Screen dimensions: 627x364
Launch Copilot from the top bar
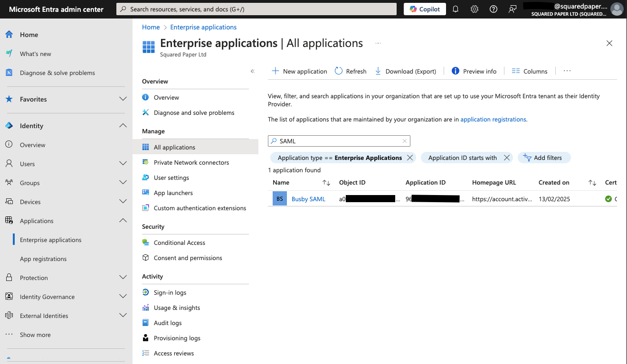coord(425,9)
